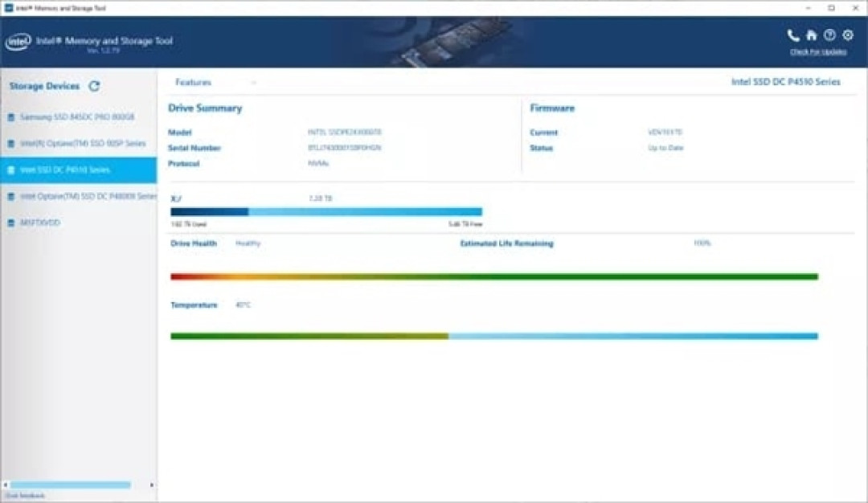Open the settings gear icon
Image resolution: width=868 pixels, height=503 pixels.
pos(848,35)
